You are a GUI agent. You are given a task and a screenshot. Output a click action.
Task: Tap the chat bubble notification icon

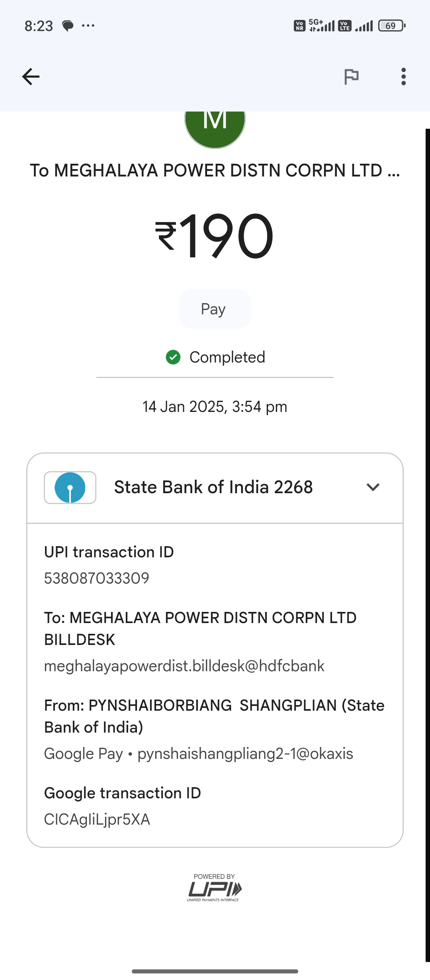coord(68,26)
